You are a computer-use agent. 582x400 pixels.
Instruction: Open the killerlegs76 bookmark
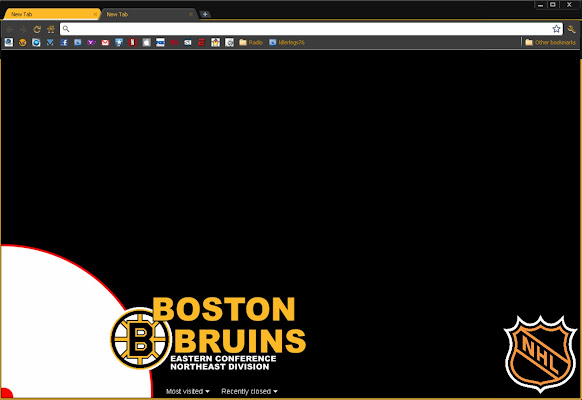point(287,42)
